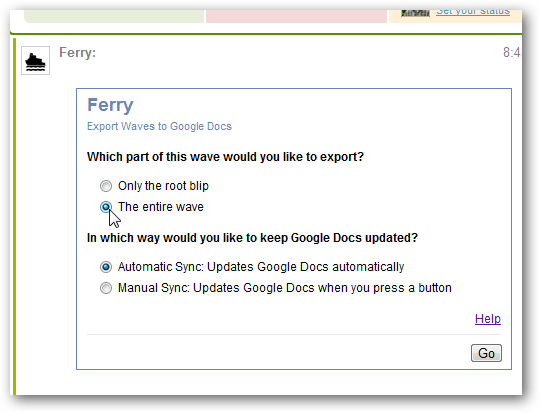Click the green panel at the top
Screen dimensions: 540x413
[x=114, y=16]
